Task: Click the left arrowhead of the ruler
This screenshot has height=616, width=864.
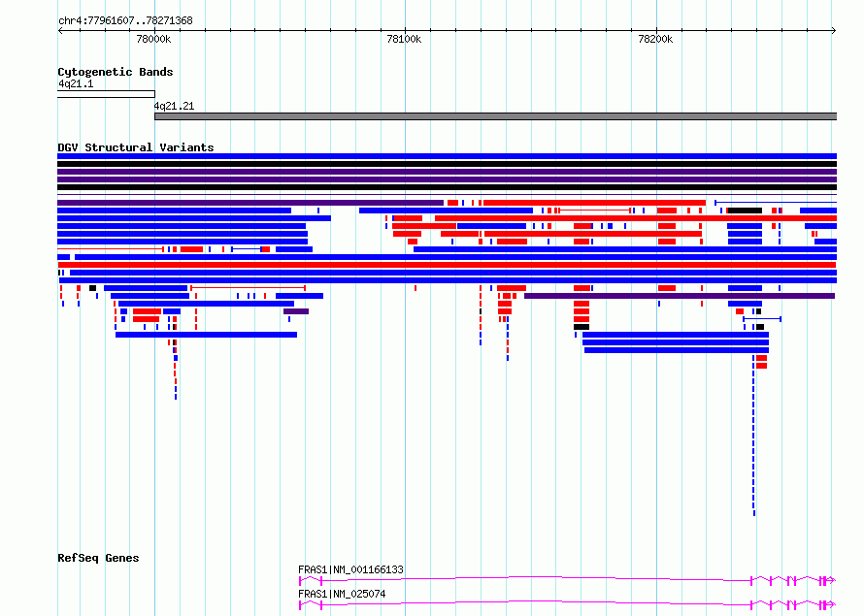Action: click(60, 31)
